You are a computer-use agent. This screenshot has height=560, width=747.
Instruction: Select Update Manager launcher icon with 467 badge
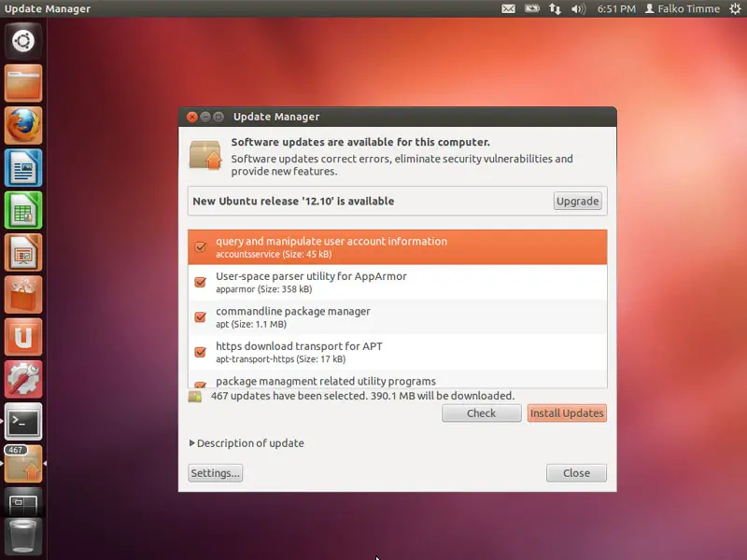[x=22, y=464]
